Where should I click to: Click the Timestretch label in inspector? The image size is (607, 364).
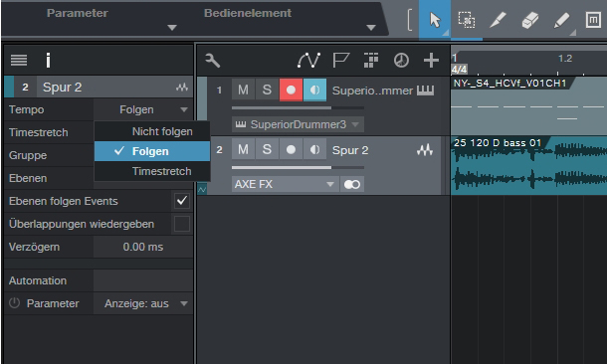39,132
